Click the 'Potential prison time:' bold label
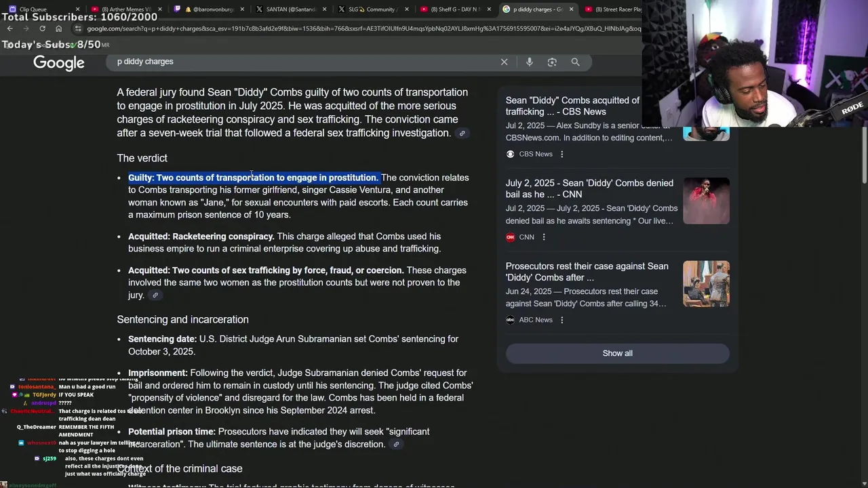Screen dimensions: 868x488 click(172, 432)
